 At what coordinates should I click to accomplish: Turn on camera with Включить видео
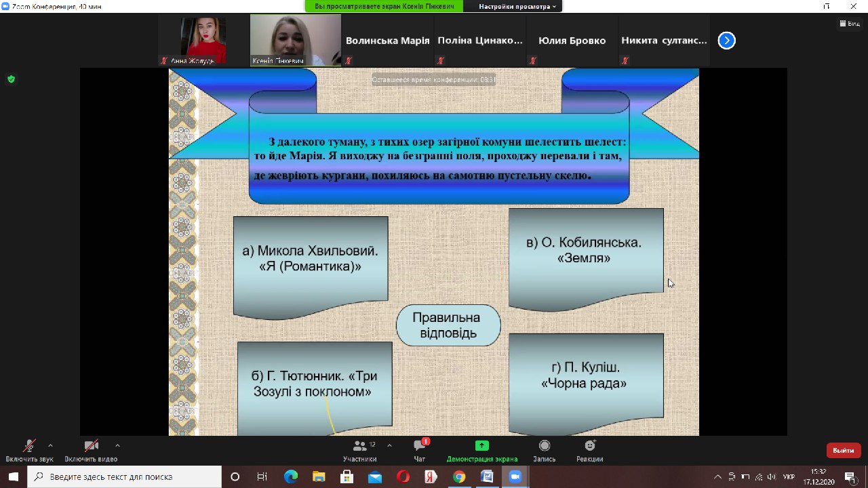91,450
